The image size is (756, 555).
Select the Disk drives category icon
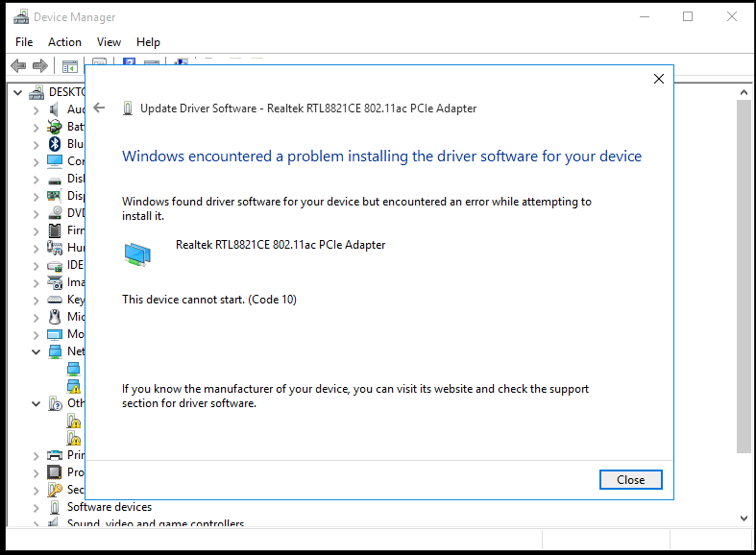[55, 180]
